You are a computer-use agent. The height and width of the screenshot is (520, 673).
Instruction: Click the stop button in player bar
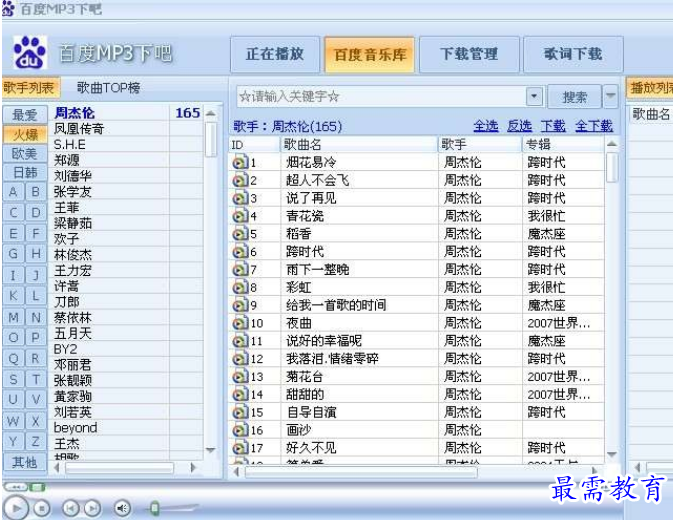pyautogui.click(x=42, y=508)
